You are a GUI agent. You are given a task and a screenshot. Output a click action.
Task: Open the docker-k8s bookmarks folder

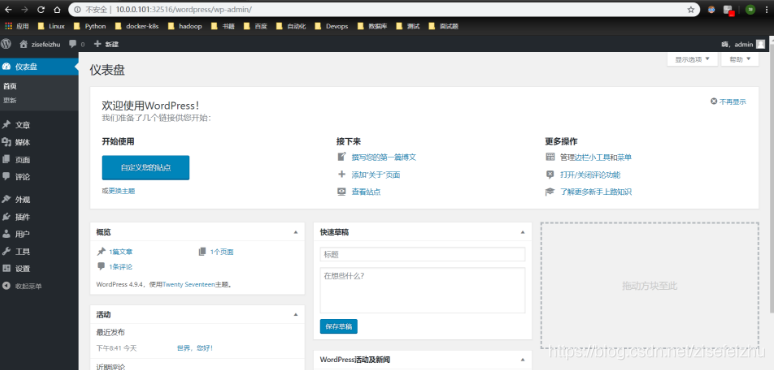(136, 27)
